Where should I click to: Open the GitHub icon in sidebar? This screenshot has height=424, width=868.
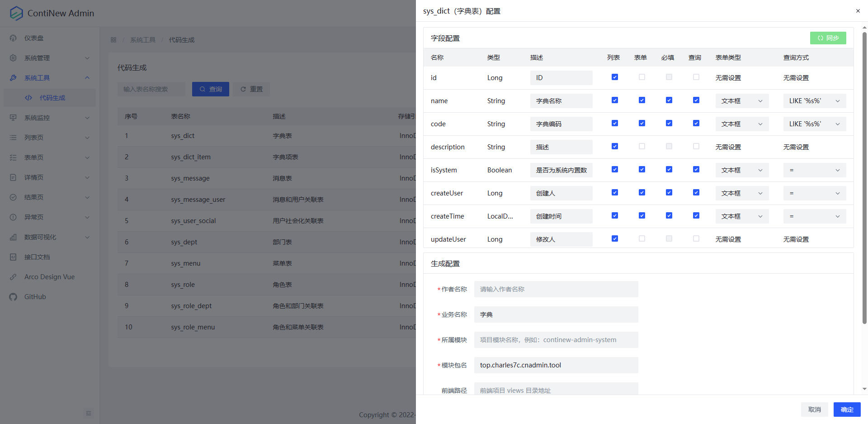[x=13, y=297]
